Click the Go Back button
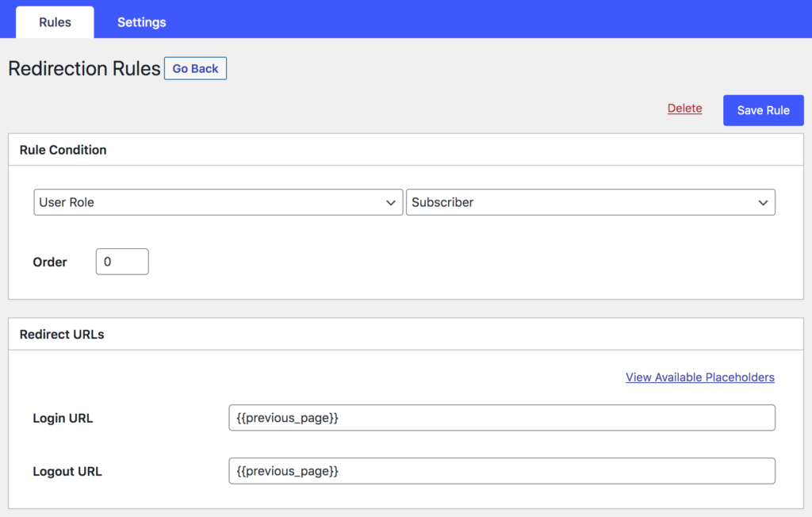This screenshot has width=812, height=517. point(195,68)
